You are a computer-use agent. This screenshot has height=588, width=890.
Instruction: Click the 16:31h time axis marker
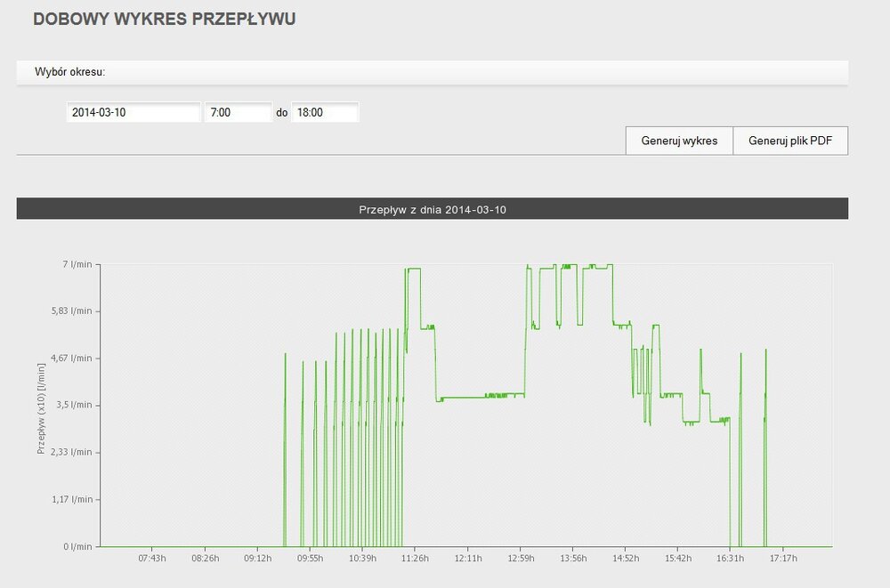(x=731, y=559)
